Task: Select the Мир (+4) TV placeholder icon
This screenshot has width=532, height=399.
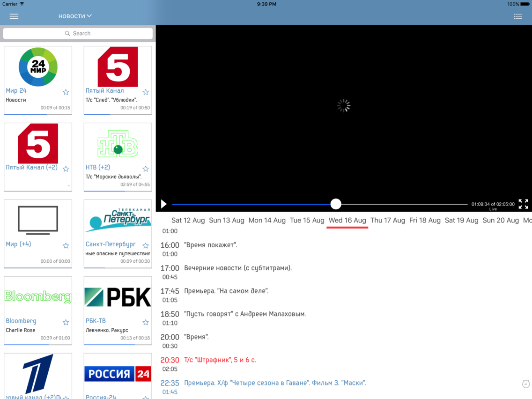Action: click(x=38, y=220)
